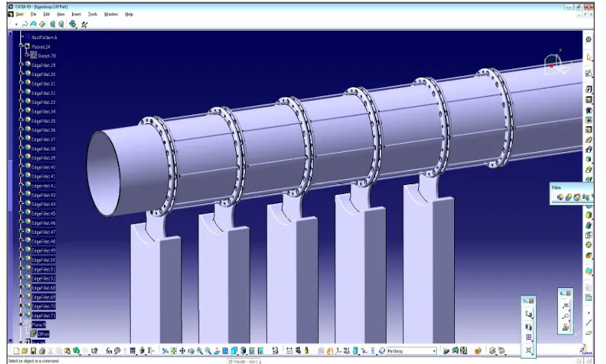The height and width of the screenshot is (364, 606).
Task: Click the Pad icon on right toolbar
Action: point(589,89)
